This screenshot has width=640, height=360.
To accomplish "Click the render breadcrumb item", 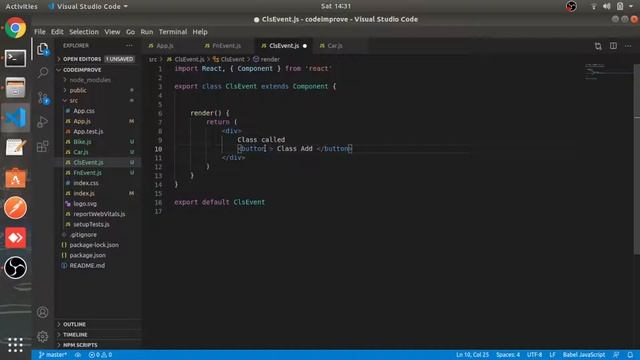I will coord(267,59).
